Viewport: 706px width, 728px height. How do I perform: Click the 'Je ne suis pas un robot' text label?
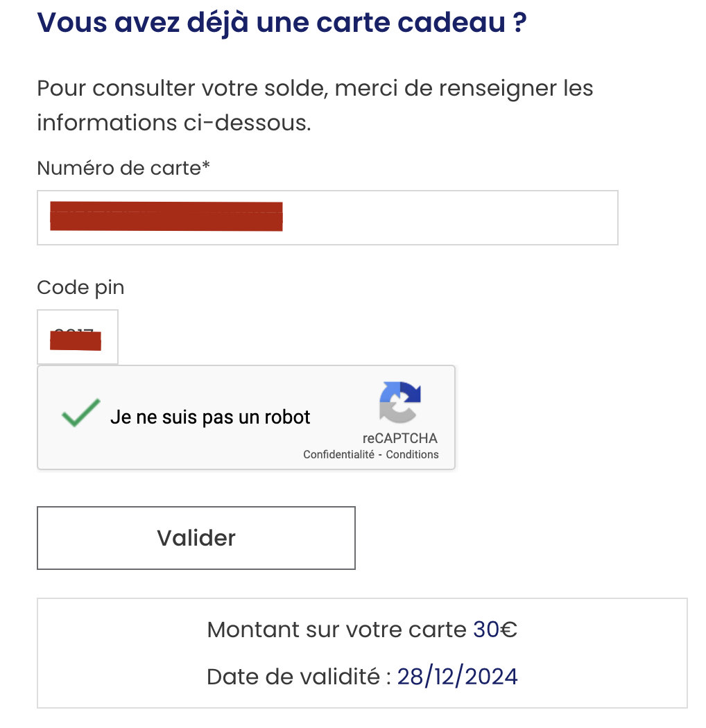pos(209,416)
